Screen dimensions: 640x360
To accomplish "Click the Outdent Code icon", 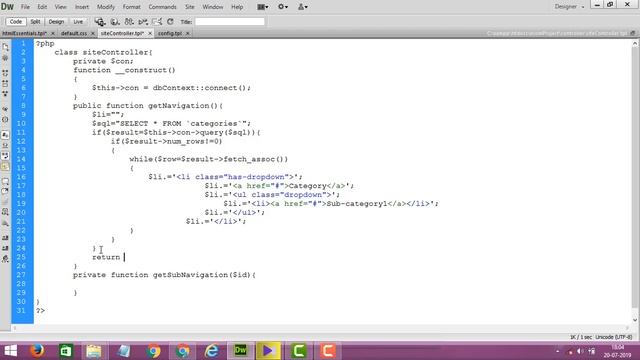I will pyautogui.click(x=5, y=248).
